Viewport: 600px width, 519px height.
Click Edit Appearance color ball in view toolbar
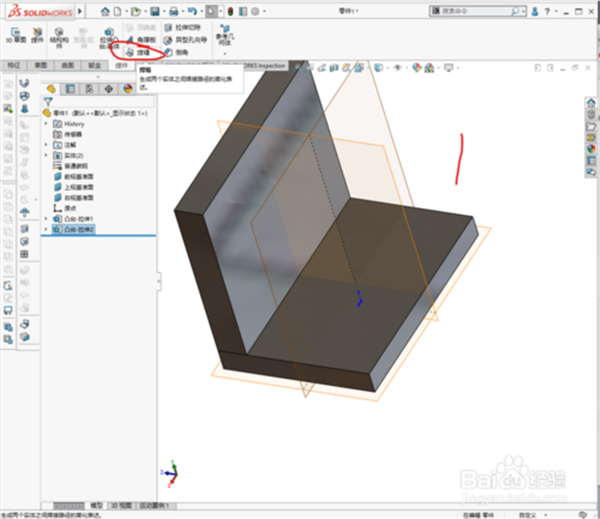click(x=417, y=68)
